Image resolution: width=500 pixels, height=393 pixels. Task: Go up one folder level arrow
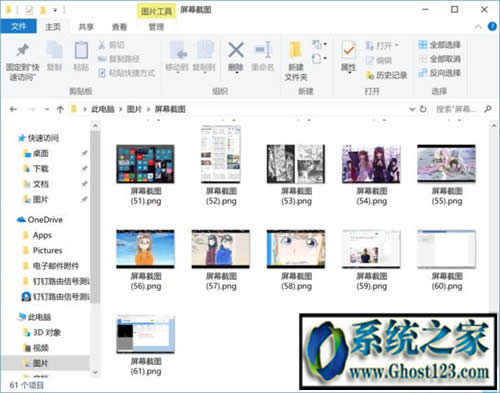pos(60,109)
